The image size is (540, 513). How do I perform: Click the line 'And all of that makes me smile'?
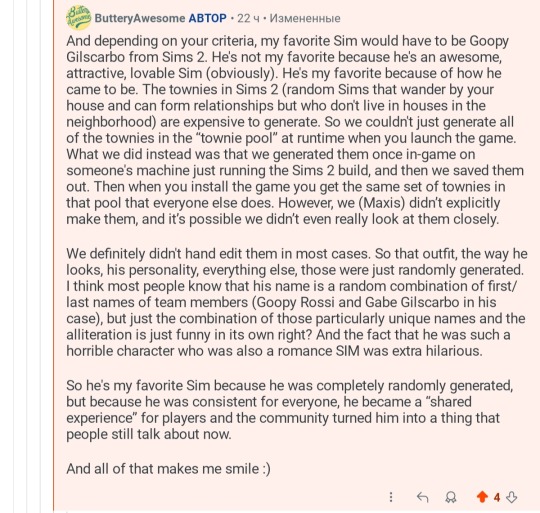[x=168, y=469]
